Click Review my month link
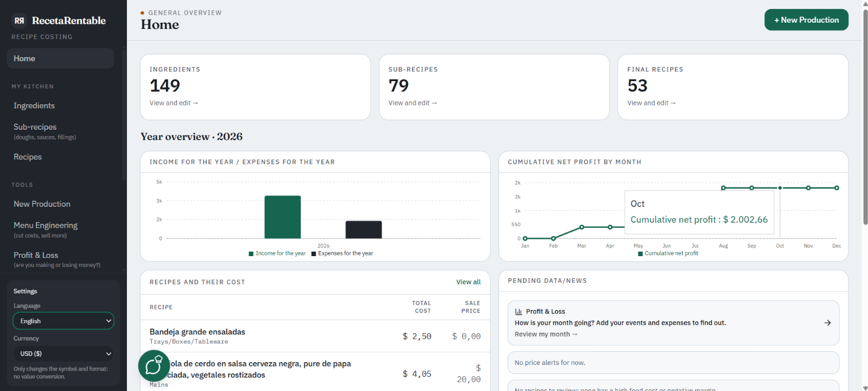The height and width of the screenshot is (391, 868). 546,334
